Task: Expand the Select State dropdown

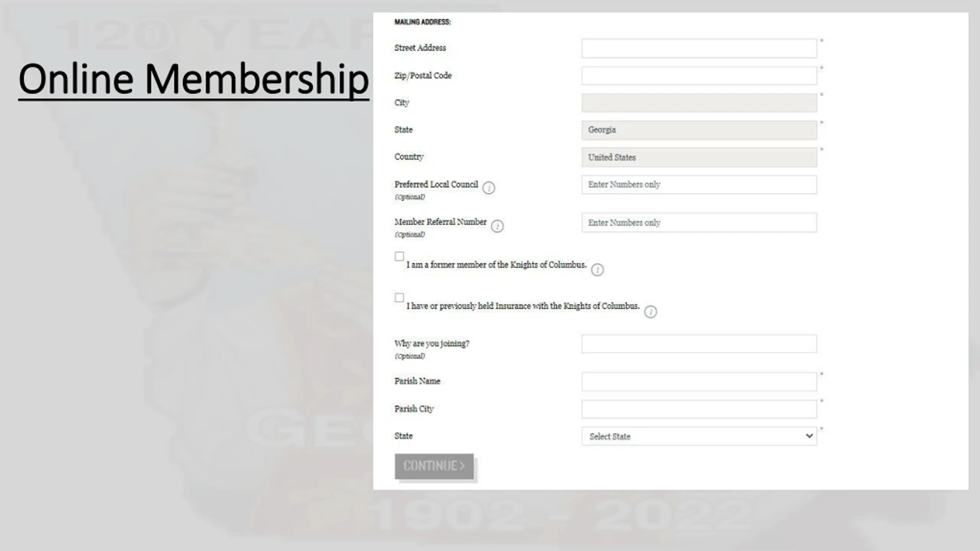Action: [699, 436]
